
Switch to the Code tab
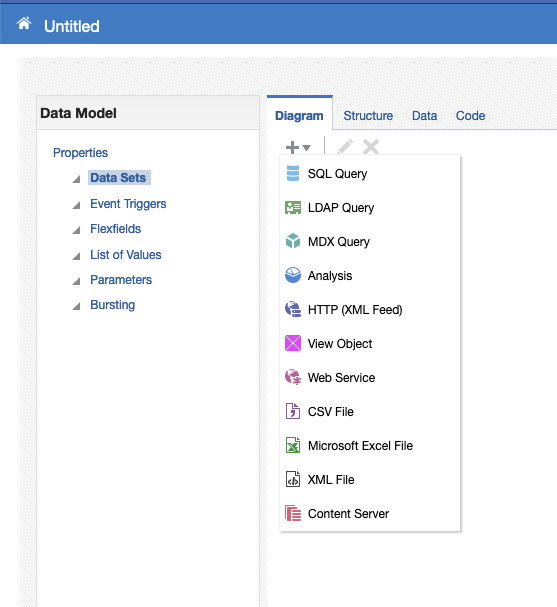tap(470, 115)
